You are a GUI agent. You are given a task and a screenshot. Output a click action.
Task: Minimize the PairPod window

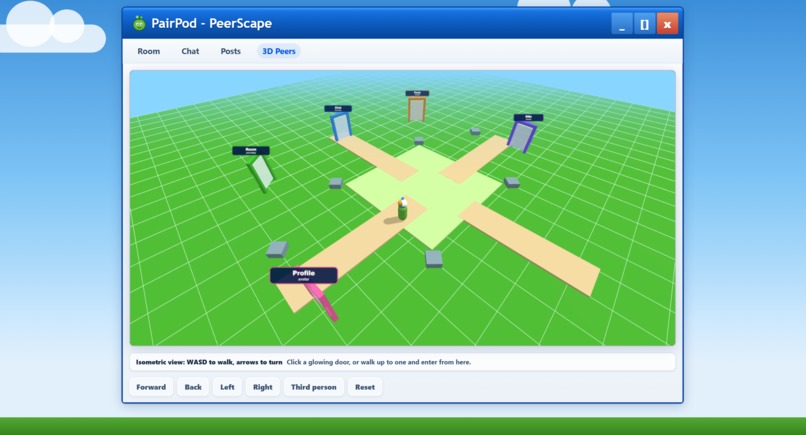621,24
